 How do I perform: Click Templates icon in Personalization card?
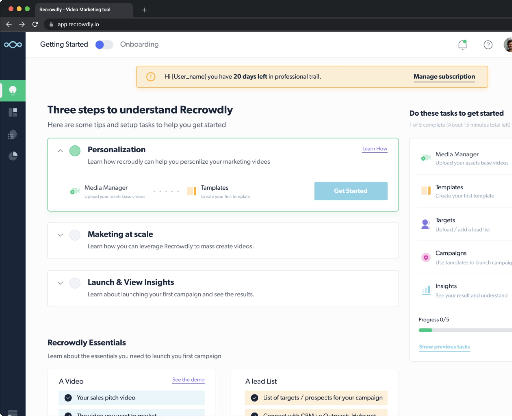(191, 191)
